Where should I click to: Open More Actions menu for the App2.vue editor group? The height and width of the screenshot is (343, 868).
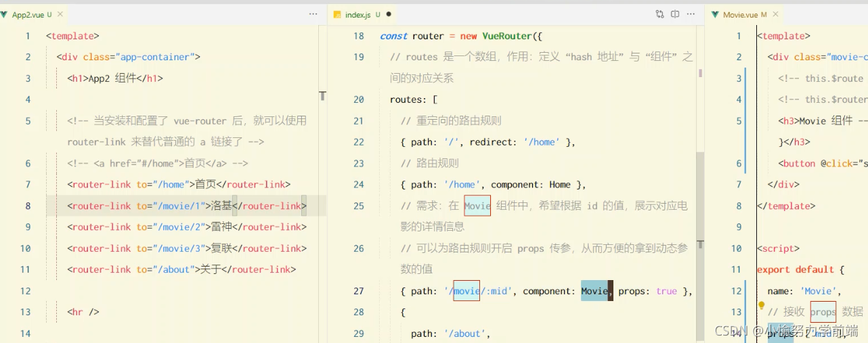tap(313, 14)
